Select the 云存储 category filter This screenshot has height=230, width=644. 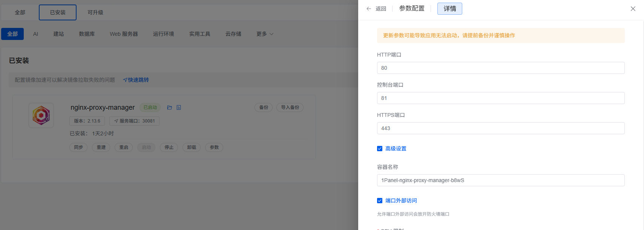tap(233, 34)
